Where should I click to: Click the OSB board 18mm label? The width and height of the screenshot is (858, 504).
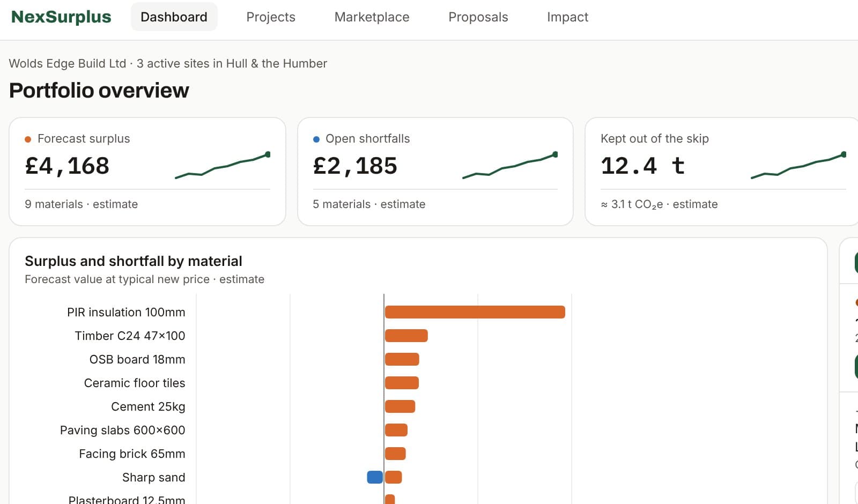[x=137, y=359]
